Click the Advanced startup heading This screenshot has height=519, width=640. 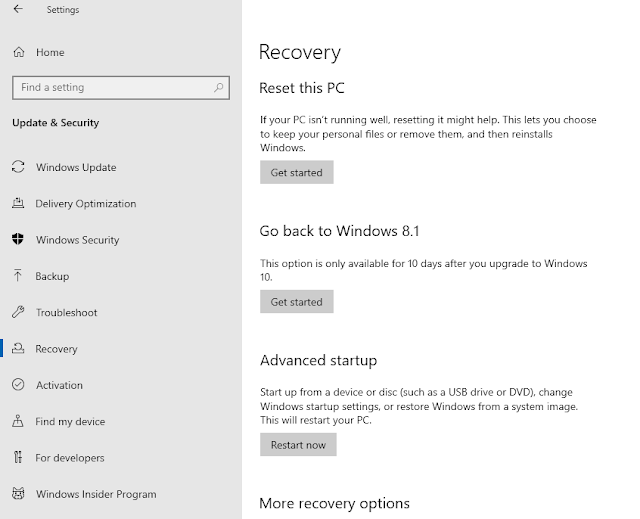[x=319, y=361]
